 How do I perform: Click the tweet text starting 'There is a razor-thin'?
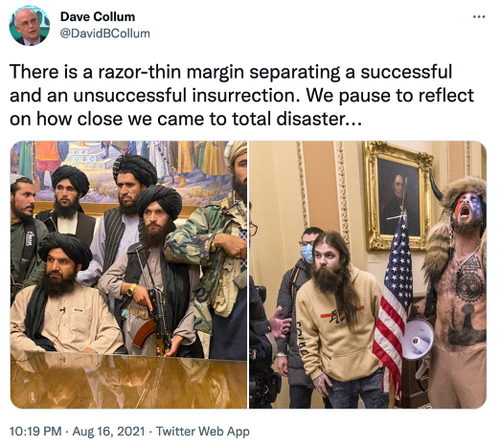tap(242, 95)
